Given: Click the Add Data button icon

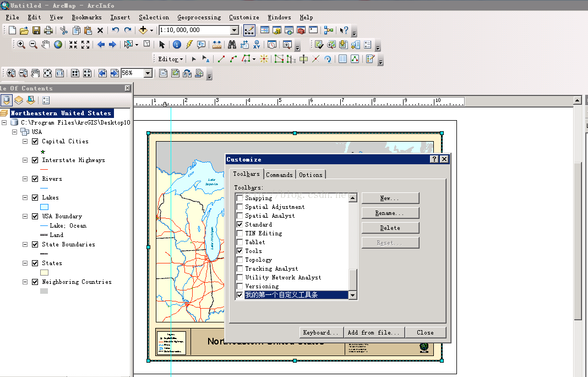Looking at the screenshot, I should pos(143,30).
